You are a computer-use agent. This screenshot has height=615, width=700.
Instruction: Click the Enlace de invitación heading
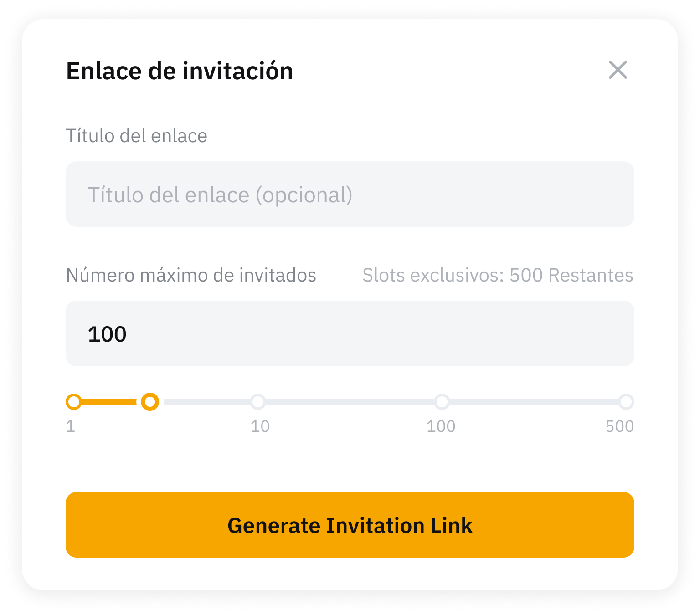point(180,71)
